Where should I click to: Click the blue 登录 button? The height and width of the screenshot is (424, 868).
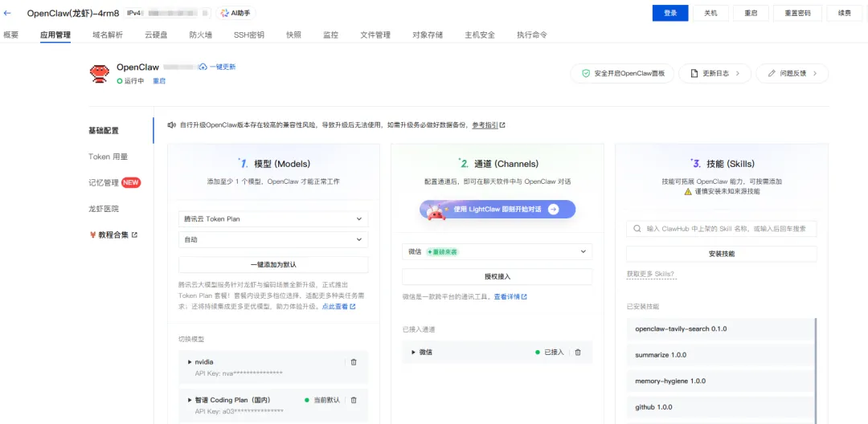coord(670,13)
